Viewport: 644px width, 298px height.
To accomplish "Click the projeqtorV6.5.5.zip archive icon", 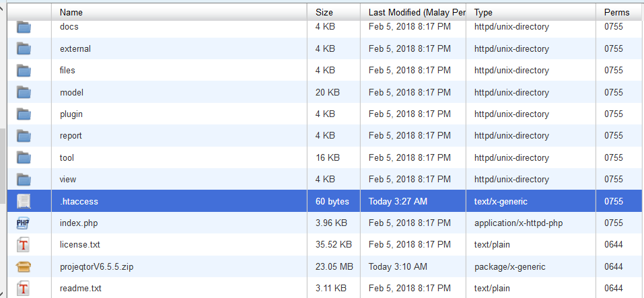I will click(x=24, y=266).
